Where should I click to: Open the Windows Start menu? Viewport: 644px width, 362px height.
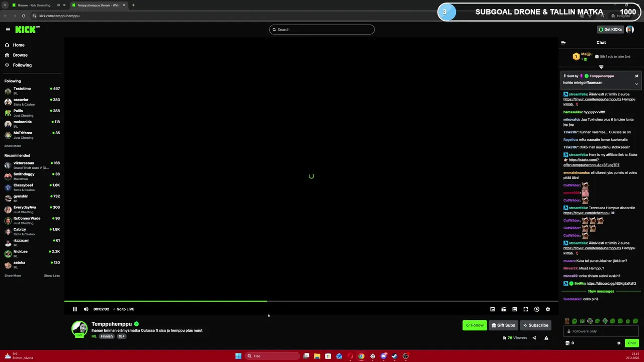[x=238, y=356]
